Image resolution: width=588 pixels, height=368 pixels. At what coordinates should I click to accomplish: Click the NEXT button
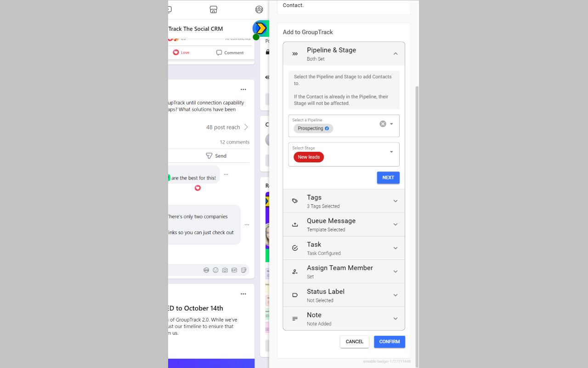click(388, 178)
